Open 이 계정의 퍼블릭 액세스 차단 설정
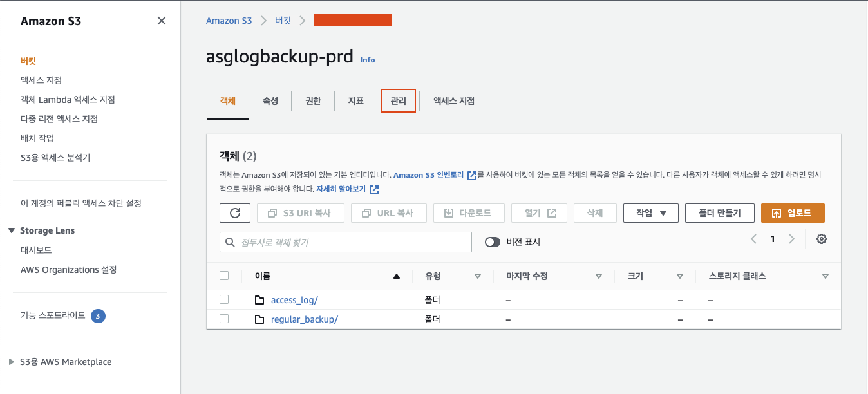This screenshot has width=868, height=394. (x=81, y=203)
